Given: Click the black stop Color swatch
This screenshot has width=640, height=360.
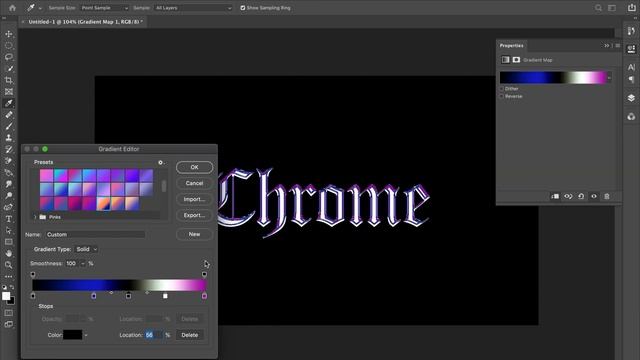Looking at the screenshot, I should (x=72, y=335).
